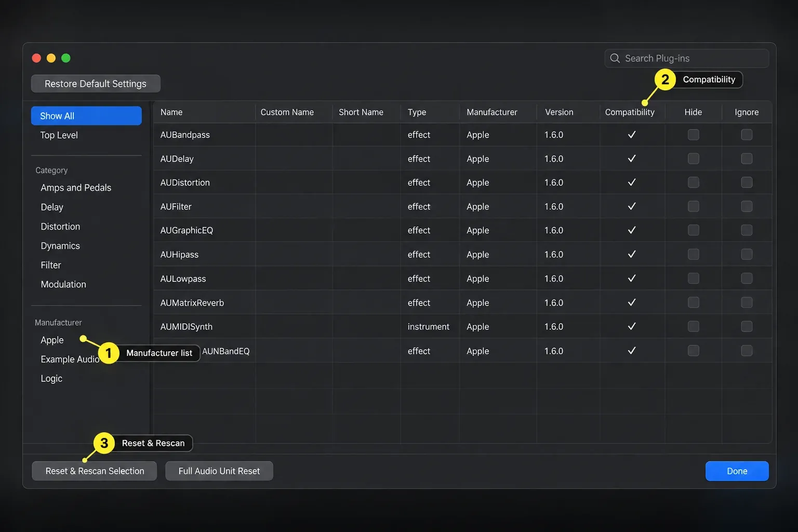Check the Ignore box for AUHipass
Viewport: 798px width, 532px height.
(x=747, y=254)
